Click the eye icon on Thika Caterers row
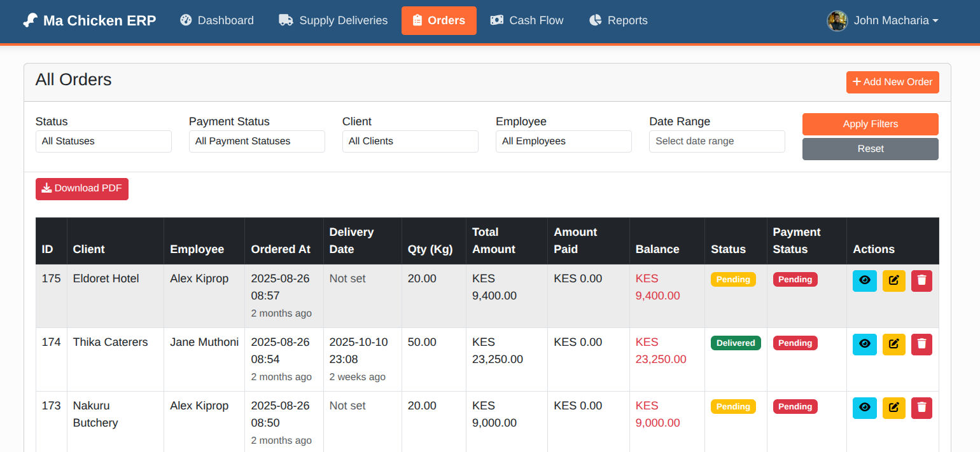Image resolution: width=980 pixels, height=452 pixels. 864,344
